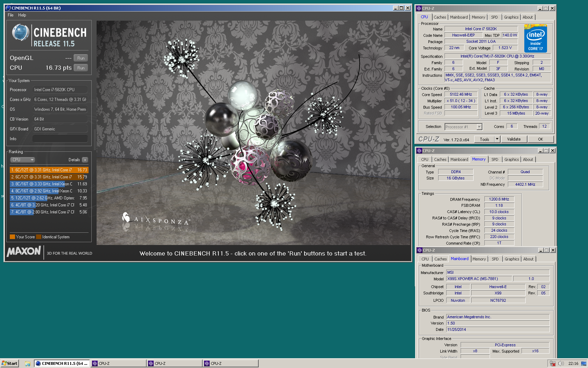Select ranking entry 6 with score 5.48
588x368 pixels.
pos(49,205)
